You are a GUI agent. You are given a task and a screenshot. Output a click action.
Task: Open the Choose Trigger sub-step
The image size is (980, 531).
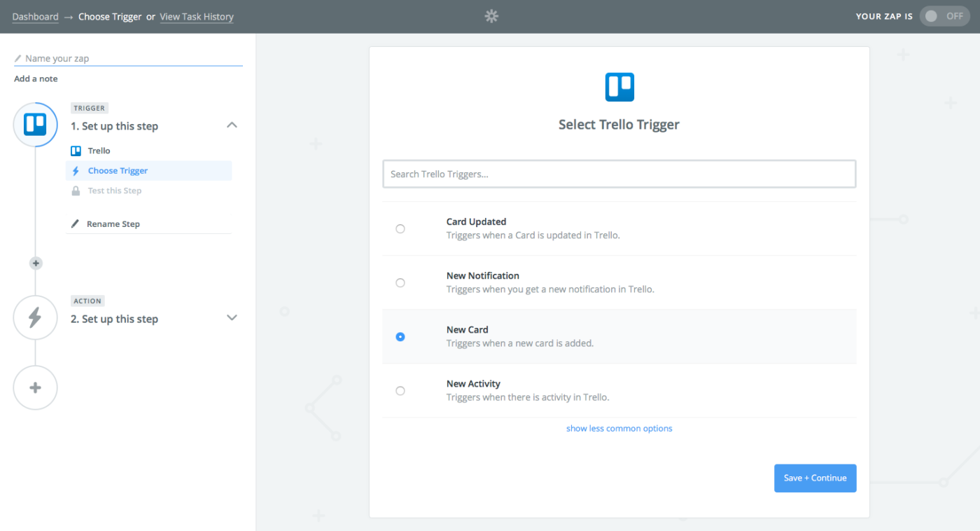coord(148,171)
